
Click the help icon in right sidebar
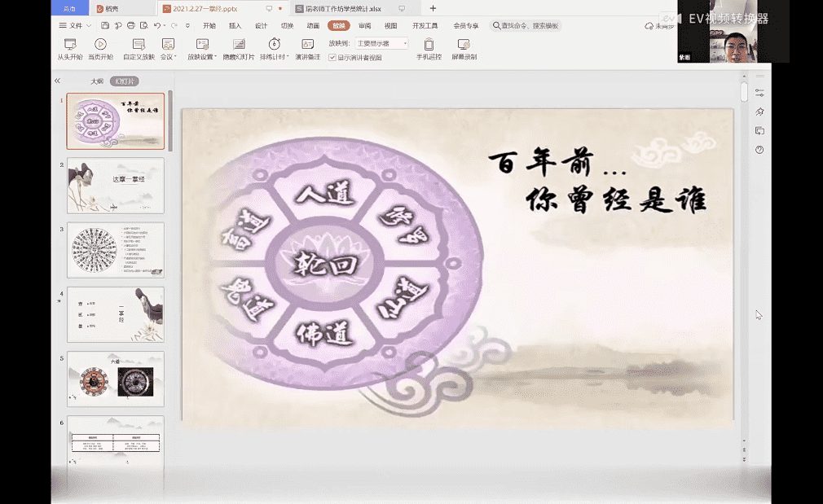[759, 150]
